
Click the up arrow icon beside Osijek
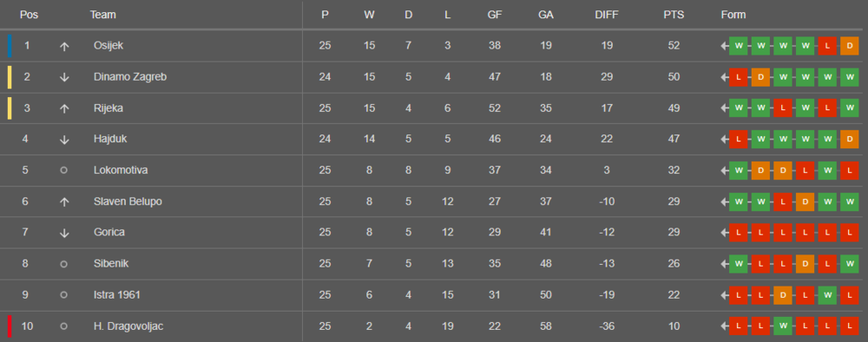click(x=64, y=47)
